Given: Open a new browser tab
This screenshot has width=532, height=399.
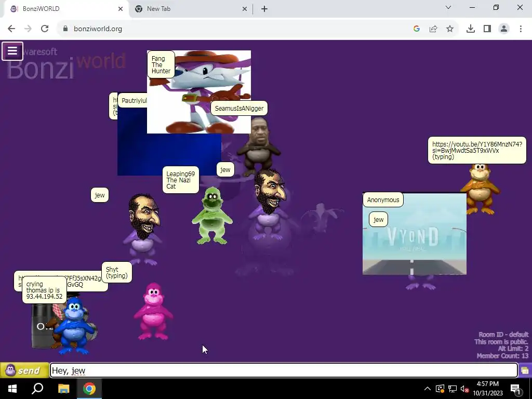Looking at the screenshot, I should (264, 9).
